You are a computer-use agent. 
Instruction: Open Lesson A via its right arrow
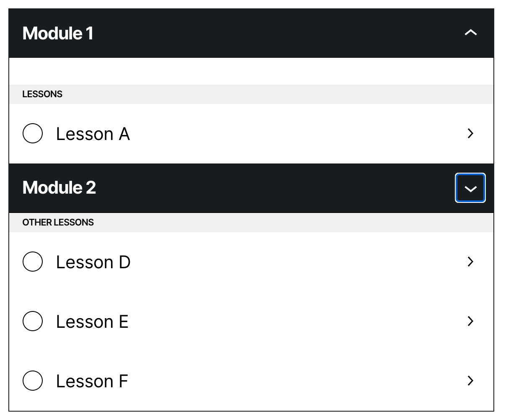470,133
